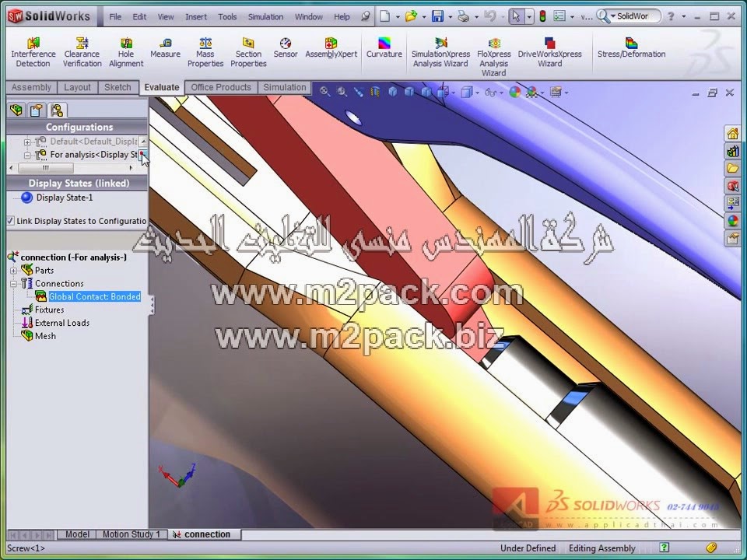Select Fixtures in the study tree

pos(49,310)
